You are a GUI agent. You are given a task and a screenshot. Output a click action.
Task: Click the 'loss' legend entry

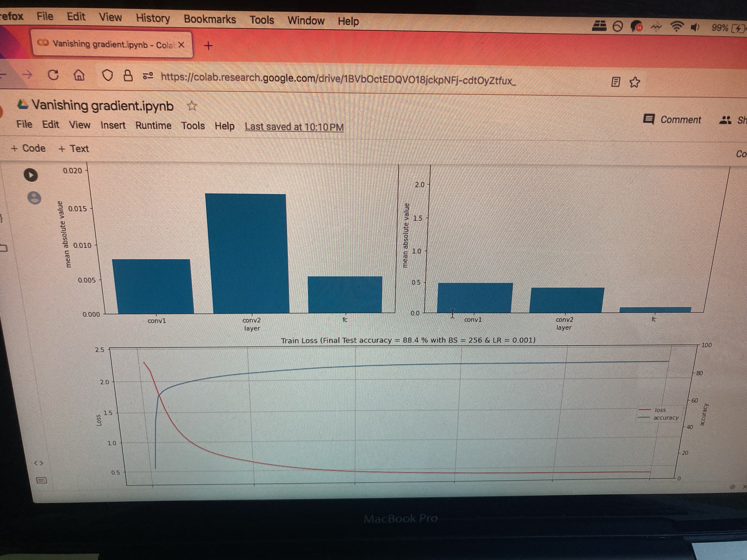pyautogui.click(x=652, y=410)
